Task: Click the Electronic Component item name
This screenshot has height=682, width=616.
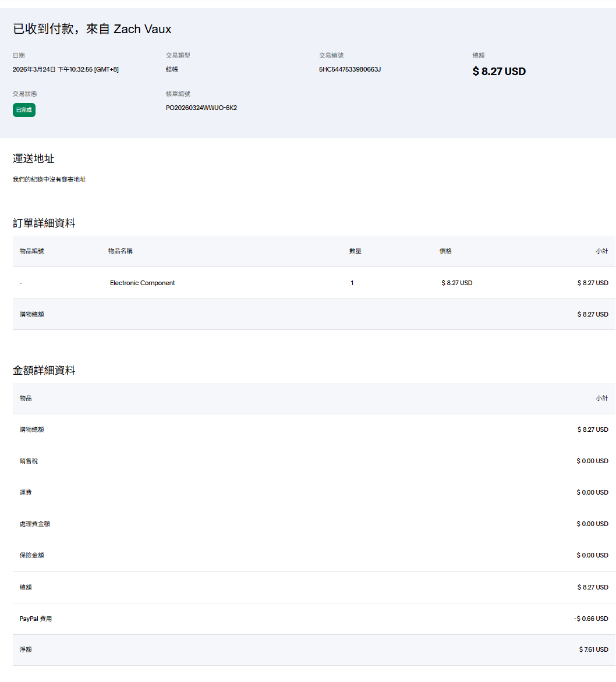Action: pos(142,283)
